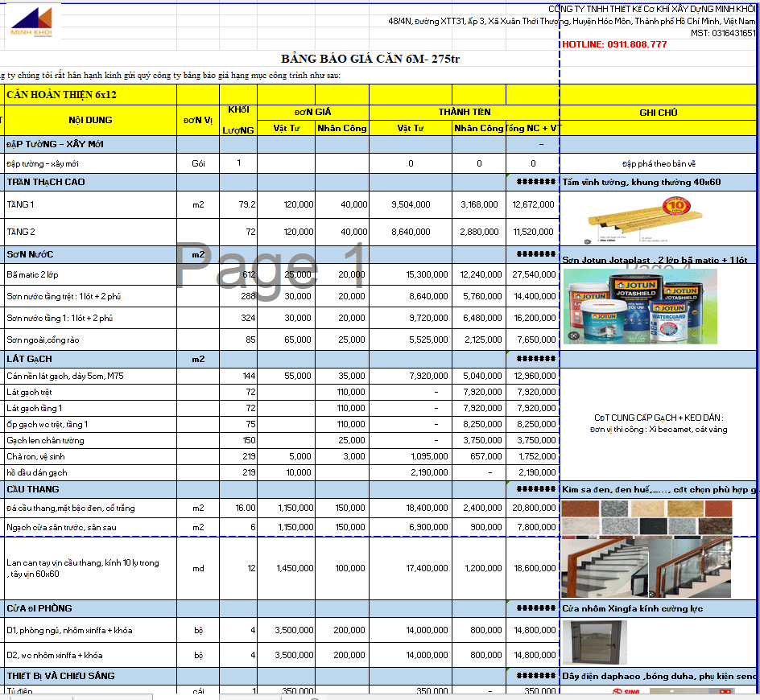Select the 'Dây điện daphaco' note cell
This screenshot has width=760, height=700.
658,676
